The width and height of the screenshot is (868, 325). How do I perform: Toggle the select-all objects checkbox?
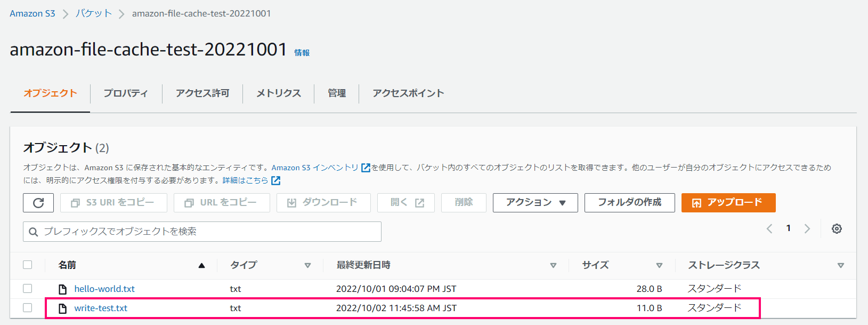28,265
